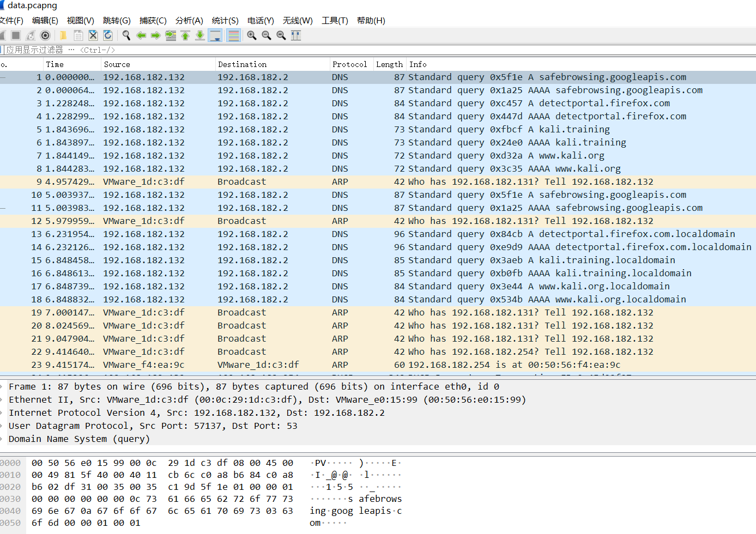
Task: Open capture options gear icon
Action: tap(46, 35)
